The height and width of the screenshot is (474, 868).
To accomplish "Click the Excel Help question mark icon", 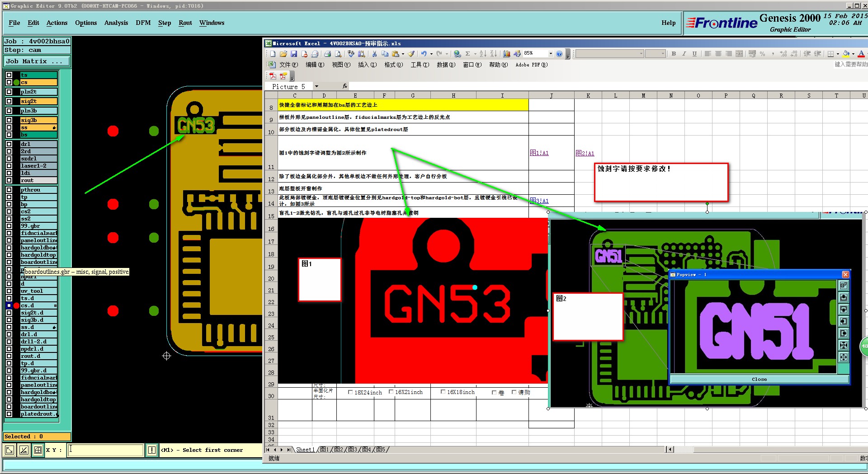I will (559, 54).
